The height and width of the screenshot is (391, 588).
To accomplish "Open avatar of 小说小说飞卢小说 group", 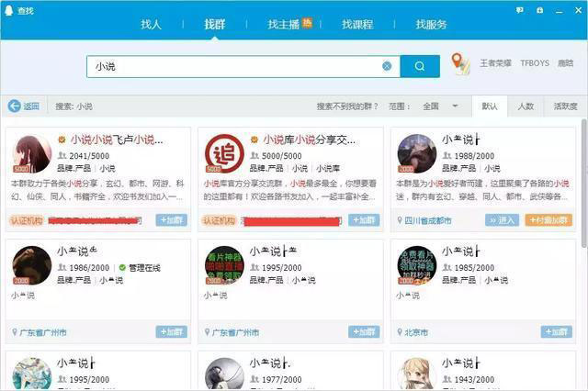I will [x=32, y=153].
